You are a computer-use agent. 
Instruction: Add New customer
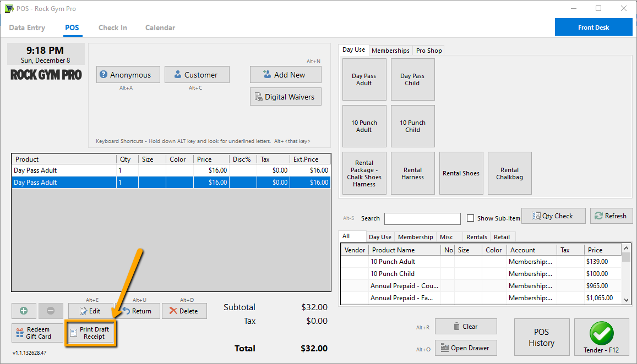pyautogui.click(x=286, y=75)
